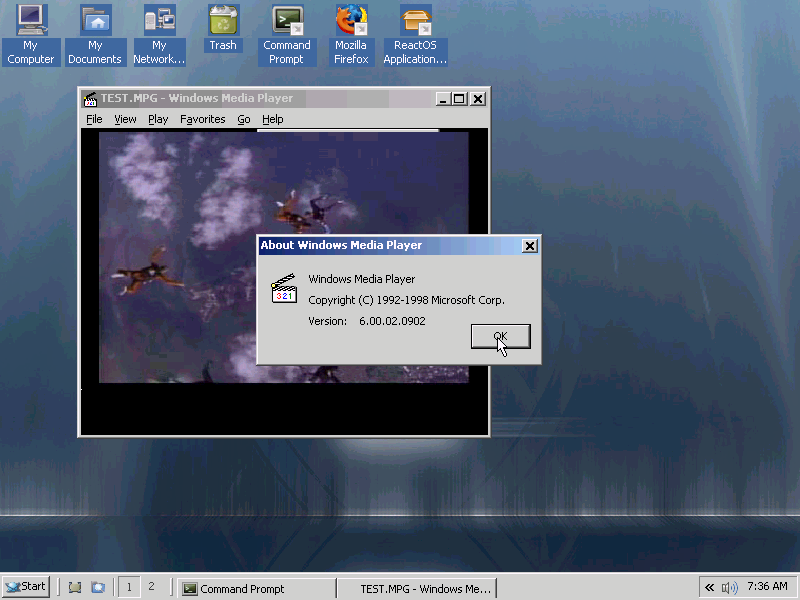Viewport: 800px width, 600px height.
Task: Expand hidden system tray icons
Action: [710, 587]
